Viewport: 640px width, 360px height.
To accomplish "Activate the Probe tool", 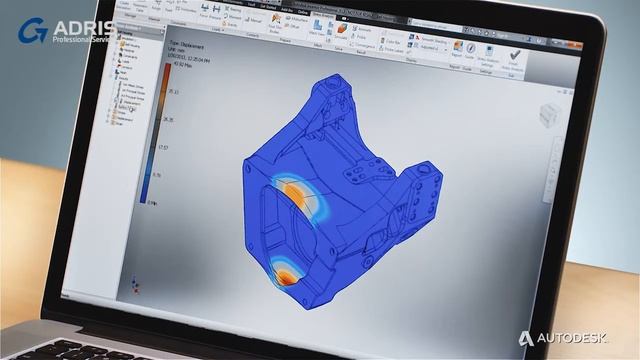I will point(360,37).
